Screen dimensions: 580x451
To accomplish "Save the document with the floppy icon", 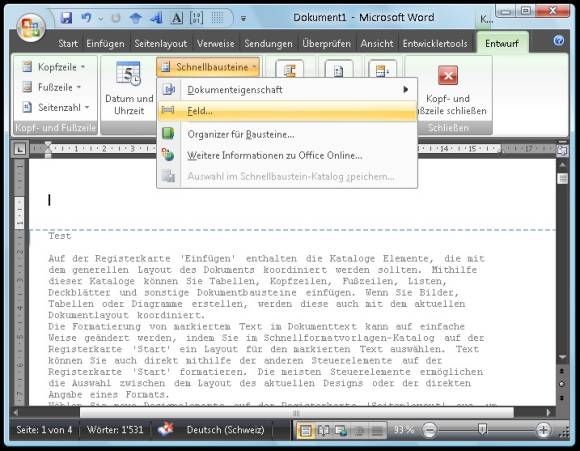I will click(66, 18).
